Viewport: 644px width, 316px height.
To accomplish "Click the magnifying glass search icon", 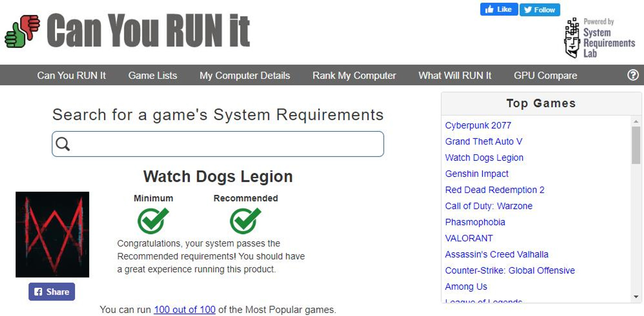I will (x=63, y=144).
